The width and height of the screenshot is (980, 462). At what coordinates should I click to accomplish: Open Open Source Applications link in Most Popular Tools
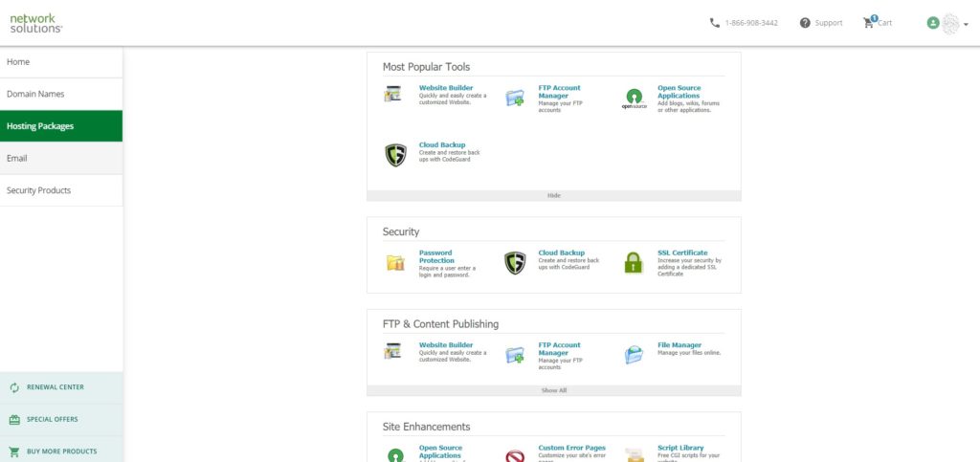pos(679,92)
